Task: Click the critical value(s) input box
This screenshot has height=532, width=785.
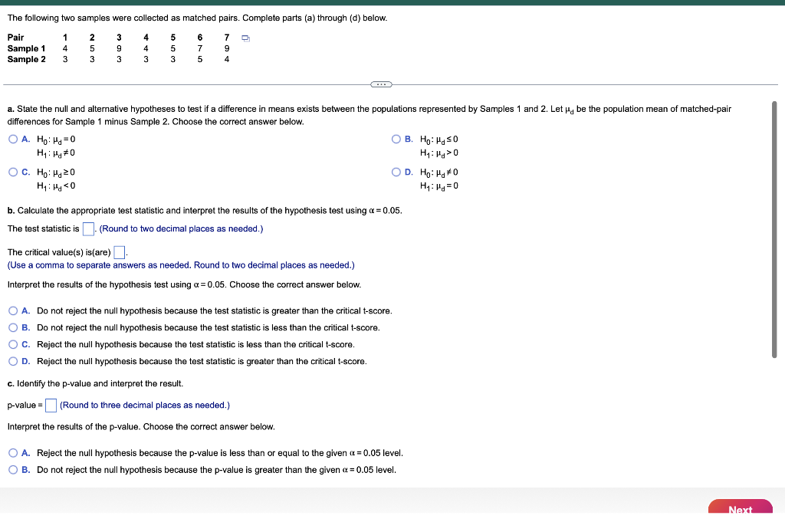Action: pyautogui.click(x=119, y=253)
